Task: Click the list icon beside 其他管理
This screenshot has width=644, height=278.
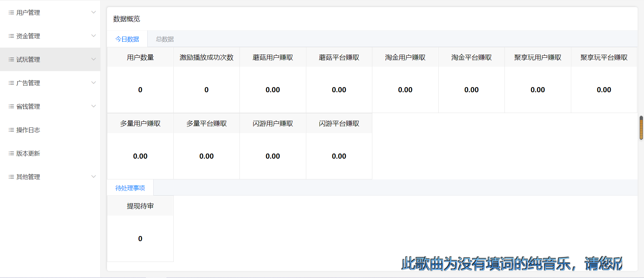Action: pyautogui.click(x=11, y=177)
